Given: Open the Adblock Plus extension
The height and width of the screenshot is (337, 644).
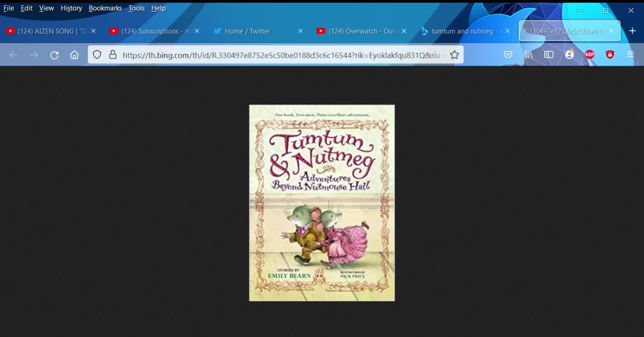Looking at the screenshot, I should click(x=590, y=55).
